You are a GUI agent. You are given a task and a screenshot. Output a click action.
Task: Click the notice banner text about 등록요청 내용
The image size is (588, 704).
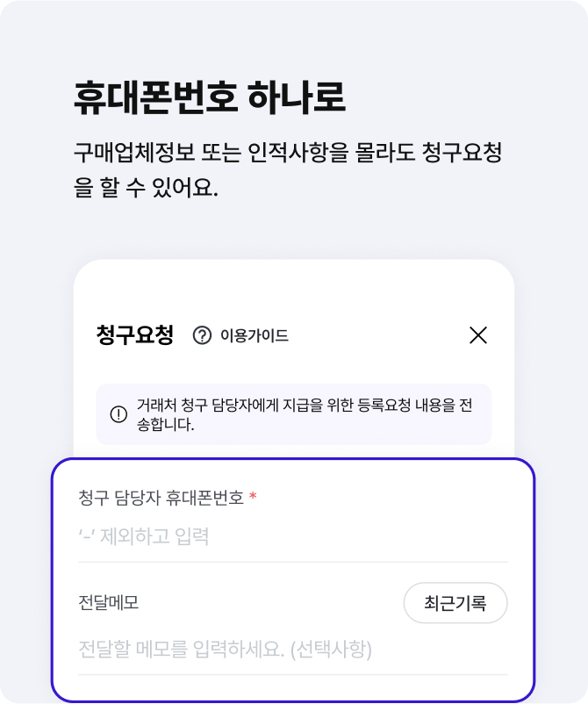pyautogui.click(x=304, y=414)
